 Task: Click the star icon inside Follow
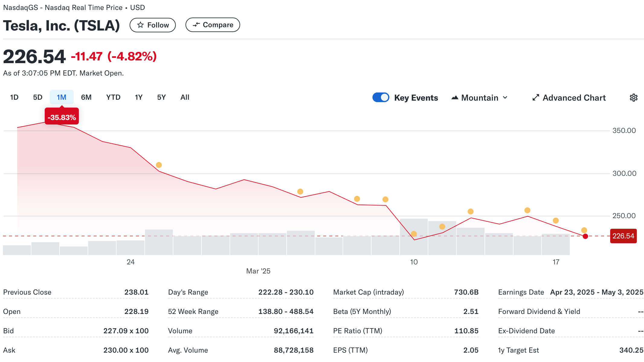[x=140, y=25]
